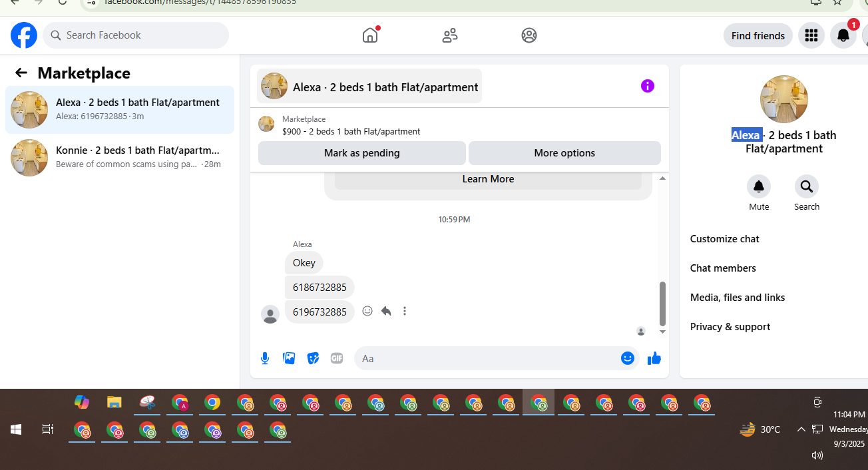Attach a photo with the image icon

[289, 358]
